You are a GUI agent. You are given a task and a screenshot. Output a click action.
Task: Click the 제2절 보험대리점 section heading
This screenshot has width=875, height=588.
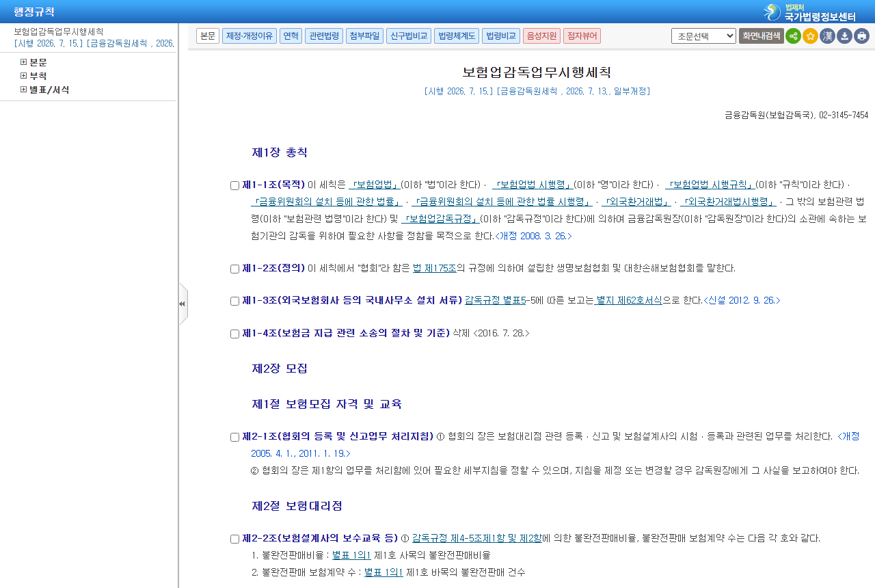coord(297,506)
